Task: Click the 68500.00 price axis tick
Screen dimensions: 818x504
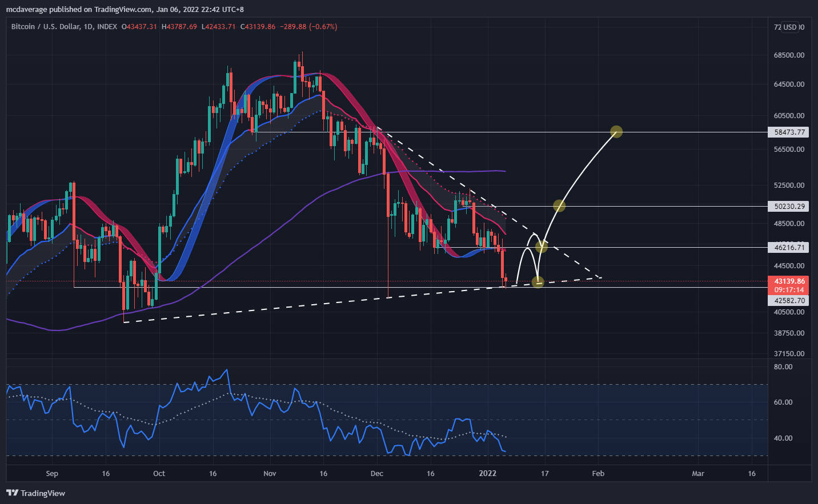Action: (x=789, y=55)
